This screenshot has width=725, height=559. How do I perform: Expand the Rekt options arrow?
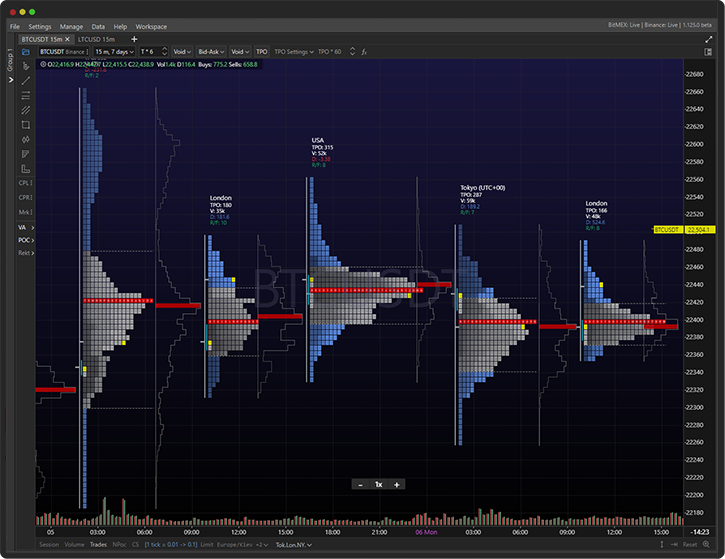click(32, 253)
